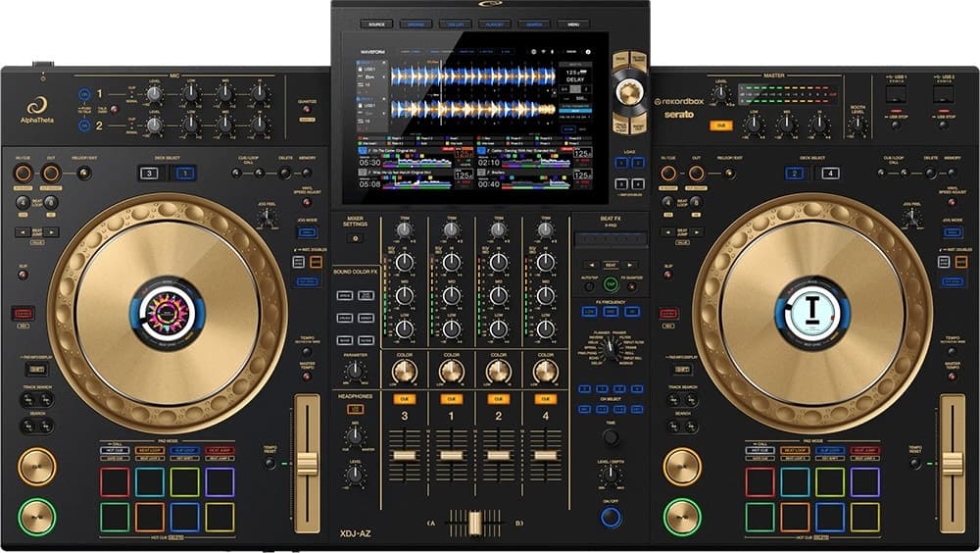Turn on MIC 2 with its ON button

pos(84,126)
